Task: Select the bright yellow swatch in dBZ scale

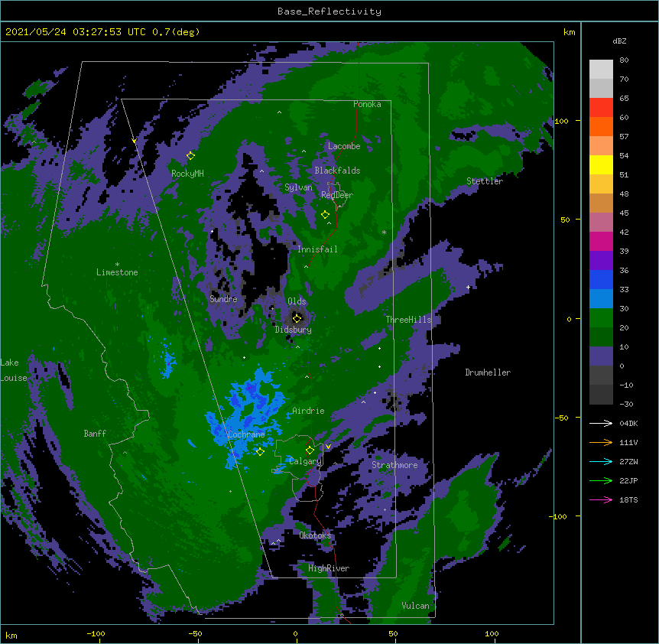Action: point(601,164)
